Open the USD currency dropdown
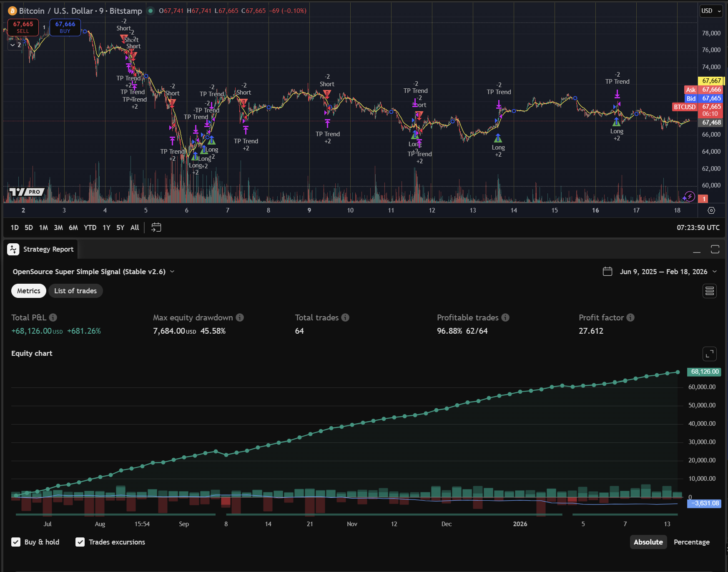This screenshot has width=728, height=572. (711, 11)
